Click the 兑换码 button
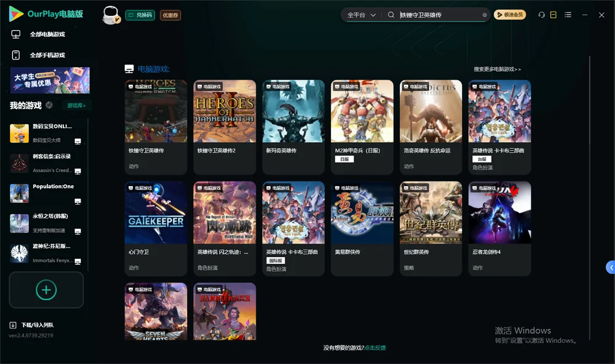Viewport: 615px width, 364px height. coord(140,15)
